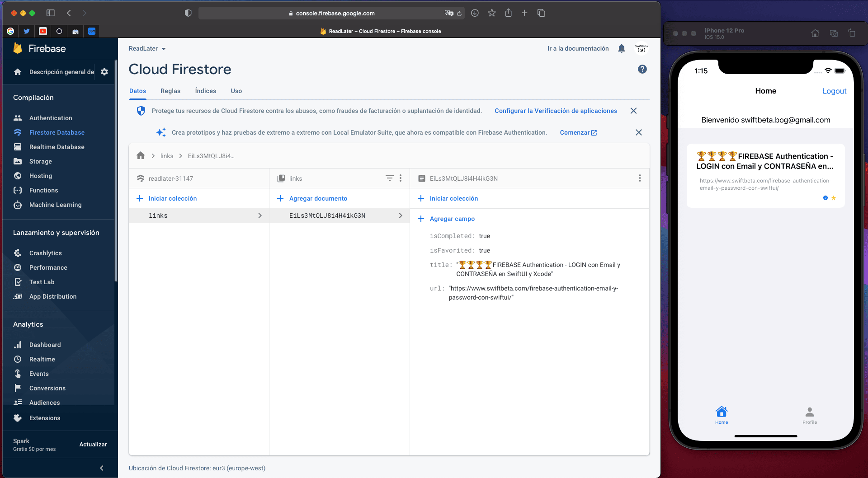The height and width of the screenshot is (478, 868).
Task: Select Firestore Database in sidebar
Action: [x=57, y=132]
